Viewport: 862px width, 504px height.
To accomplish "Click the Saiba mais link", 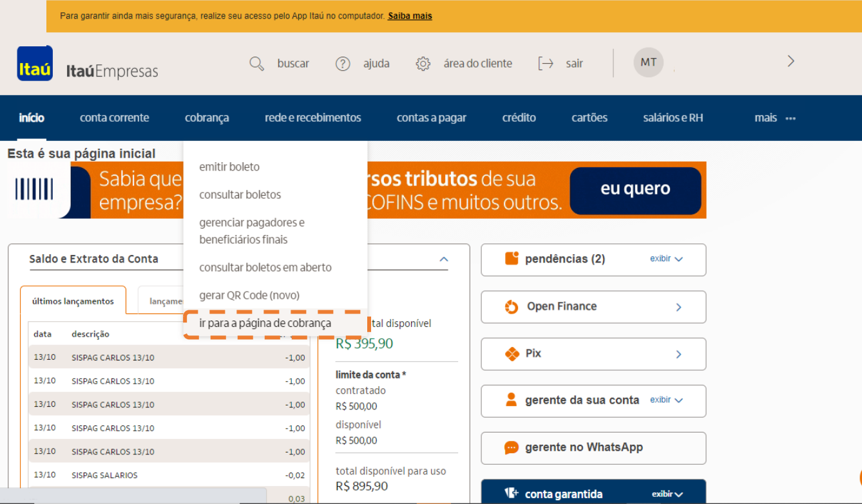I will 410,15.
